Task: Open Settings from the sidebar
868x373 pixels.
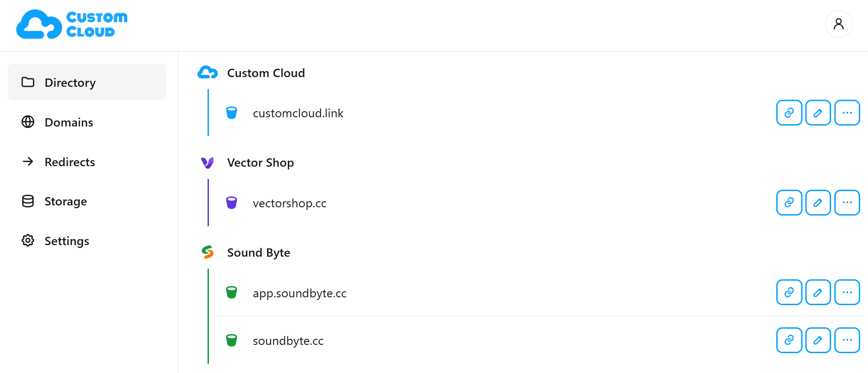Action: [87, 241]
